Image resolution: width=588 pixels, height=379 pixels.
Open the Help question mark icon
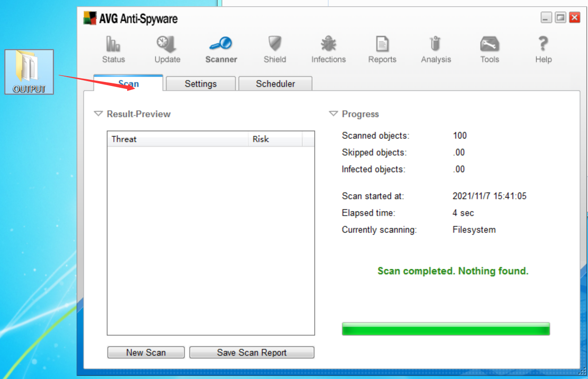(x=543, y=44)
